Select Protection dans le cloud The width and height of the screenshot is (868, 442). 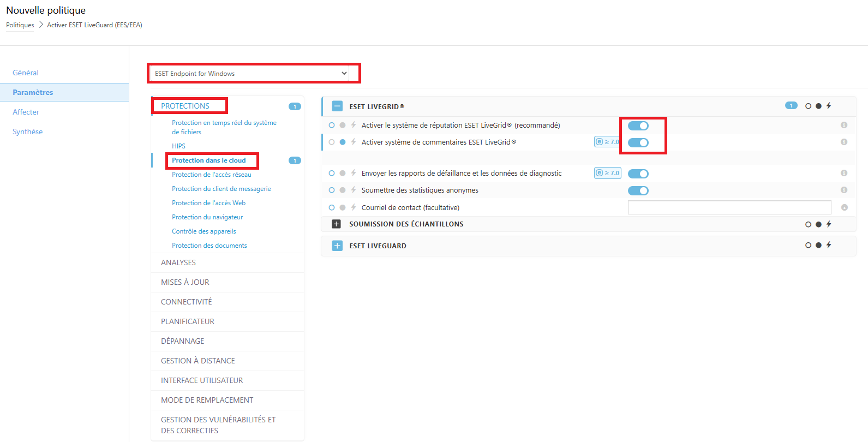[x=209, y=160]
